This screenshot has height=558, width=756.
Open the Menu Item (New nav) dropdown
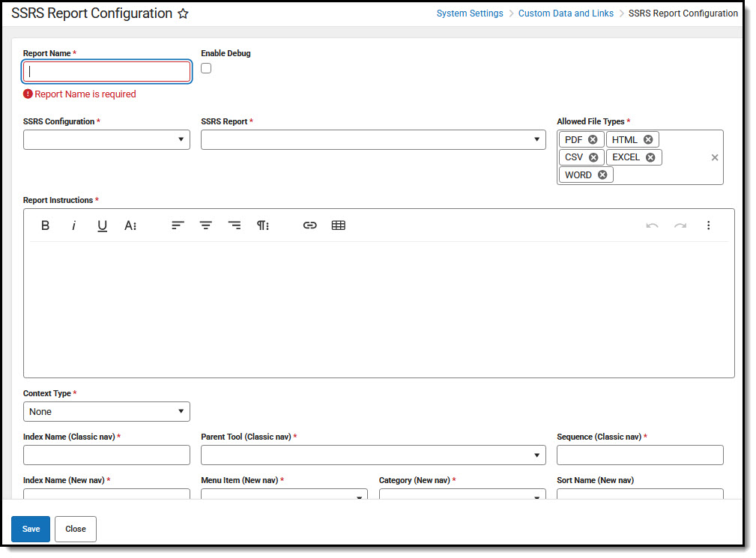(284, 494)
